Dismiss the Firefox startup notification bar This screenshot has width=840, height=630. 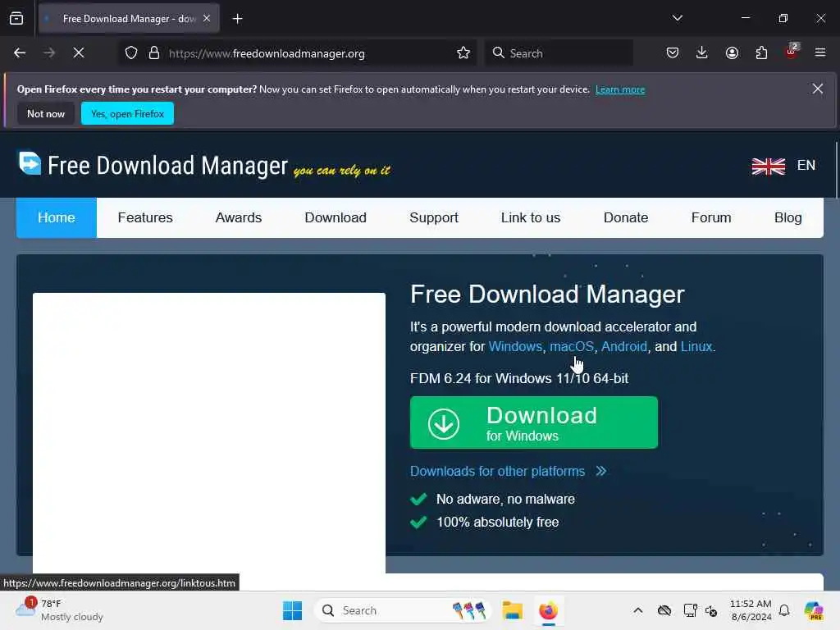pyautogui.click(x=818, y=89)
